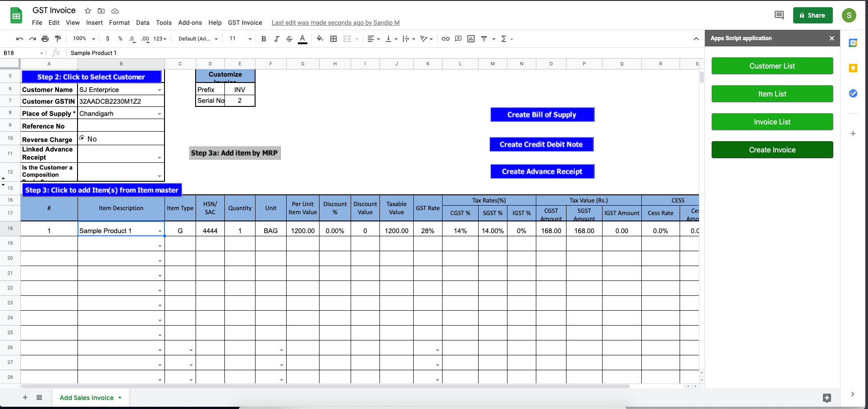
Task: Open the fill color picker
Action: point(320,39)
